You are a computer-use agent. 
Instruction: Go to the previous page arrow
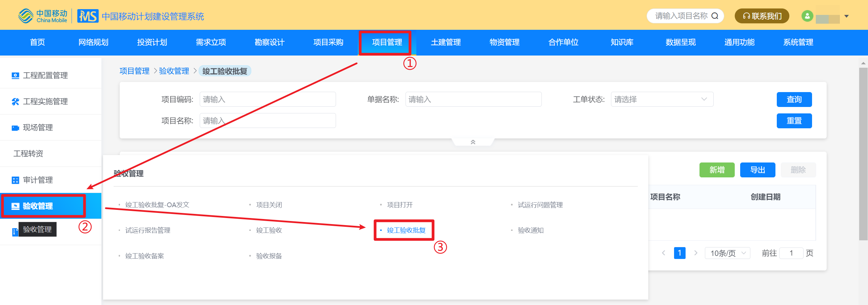click(x=664, y=253)
